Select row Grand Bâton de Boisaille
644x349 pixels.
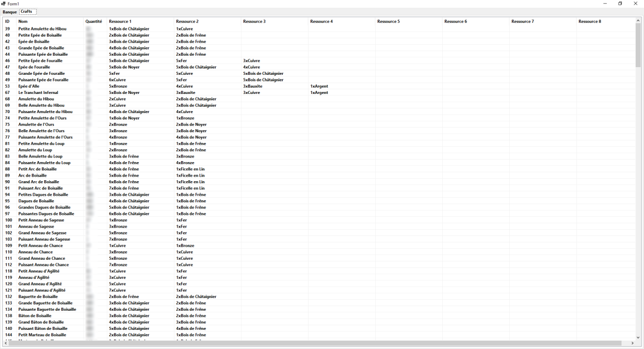[x=319, y=322]
